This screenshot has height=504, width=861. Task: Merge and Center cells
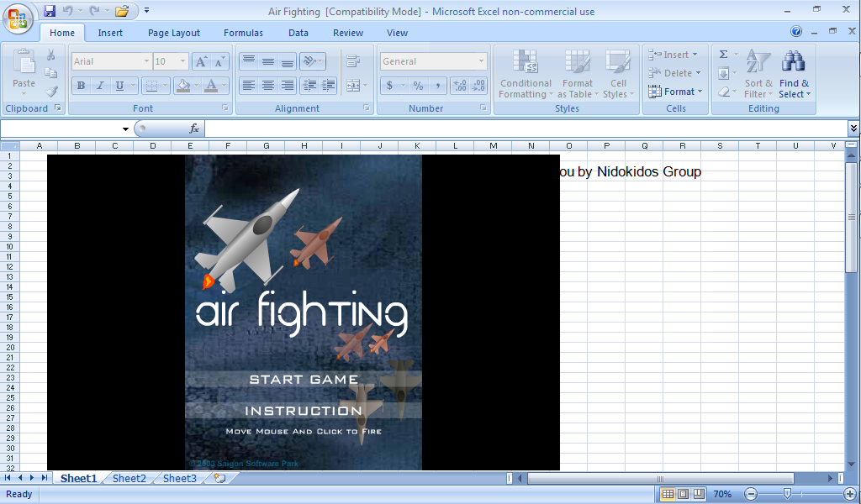tap(353, 86)
